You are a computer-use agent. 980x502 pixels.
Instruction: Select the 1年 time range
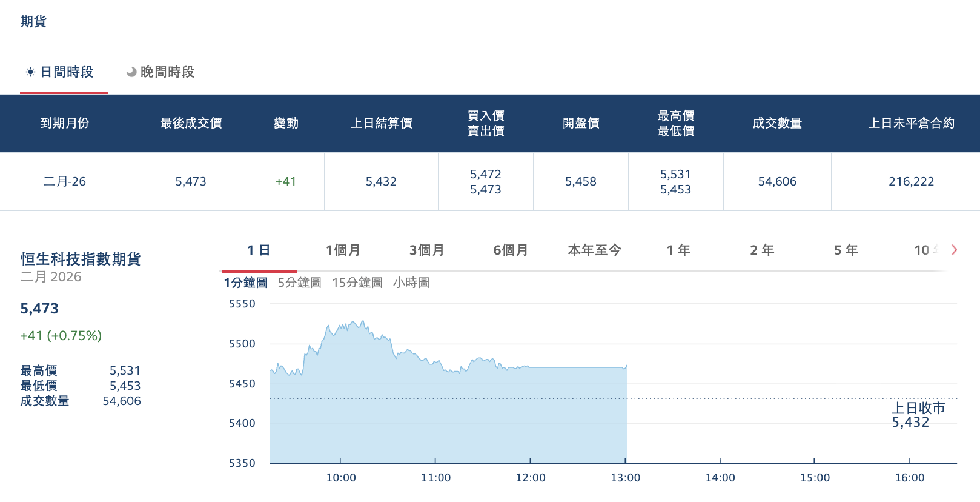677,250
